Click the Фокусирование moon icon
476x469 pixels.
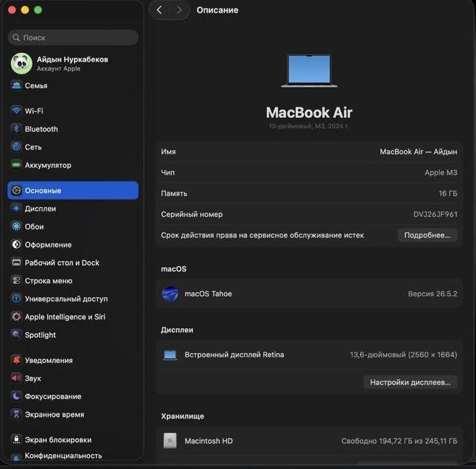16,396
